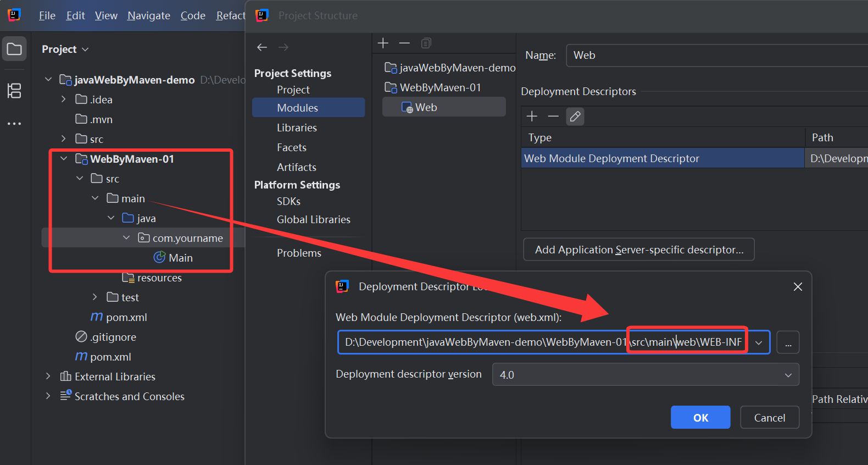Open the File menu
The width and height of the screenshot is (868, 465).
(47, 15)
